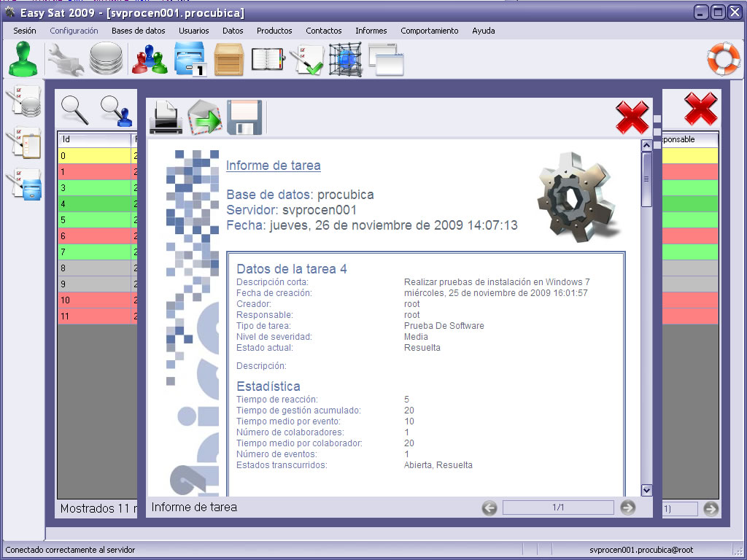This screenshot has width=747, height=560.
Task: Click the "Prueba De Software" task type value
Action: tap(444, 326)
